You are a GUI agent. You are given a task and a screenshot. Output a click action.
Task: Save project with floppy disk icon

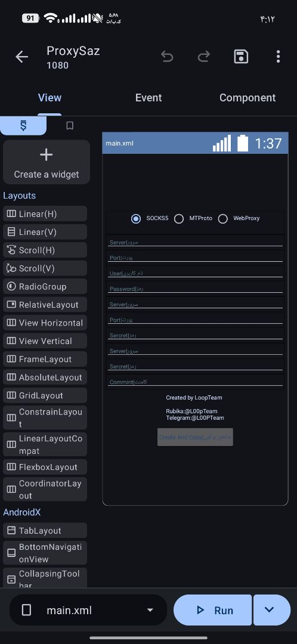tap(241, 57)
